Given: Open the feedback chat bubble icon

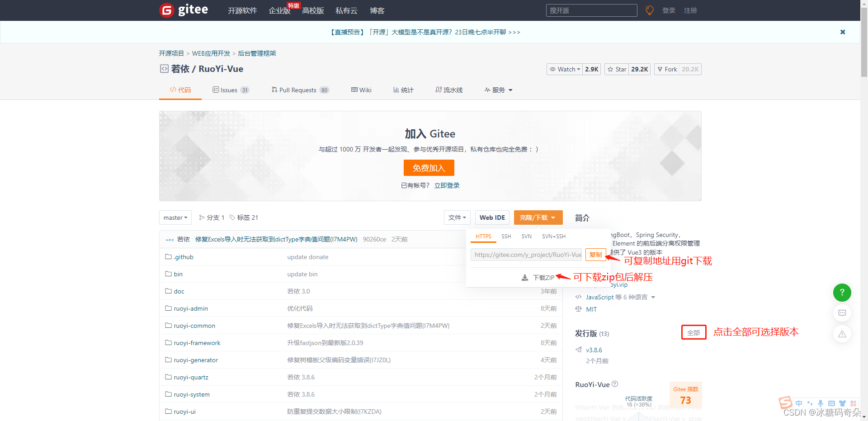Looking at the screenshot, I should click(x=842, y=313).
